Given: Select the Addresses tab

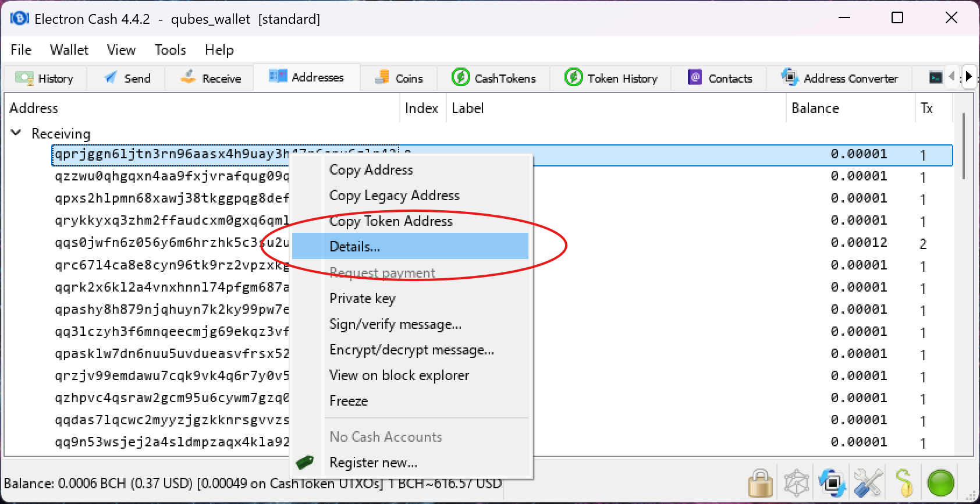Looking at the screenshot, I should tap(307, 77).
